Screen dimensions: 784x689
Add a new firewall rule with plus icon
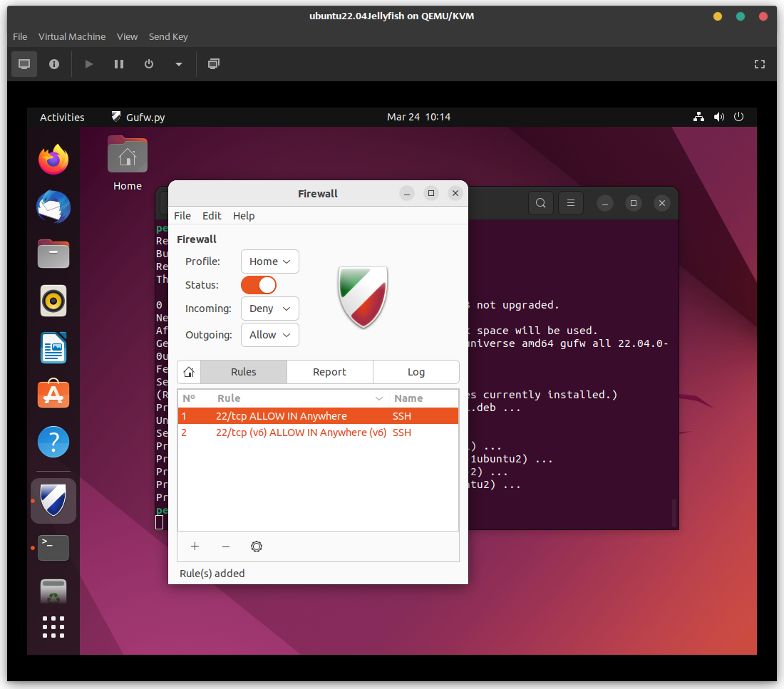click(195, 546)
